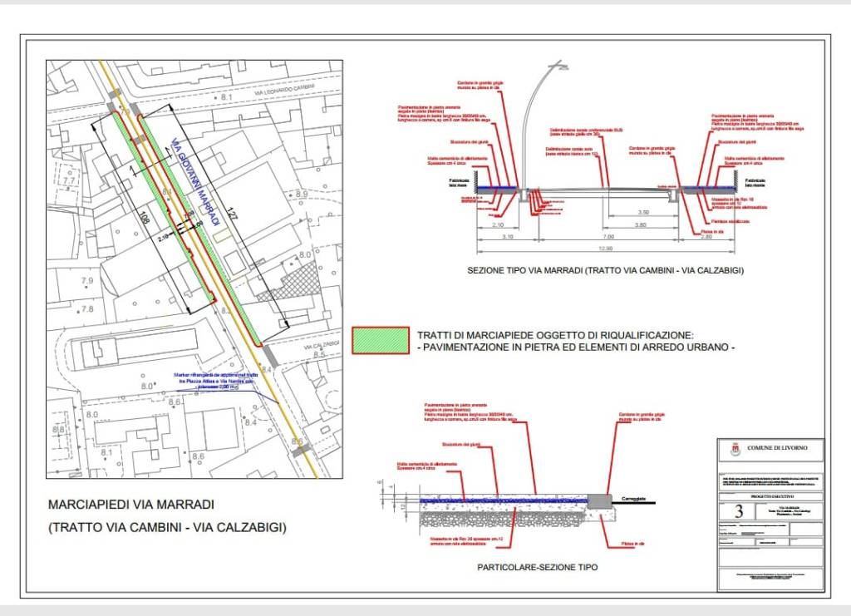The height and width of the screenshot is (616, 851).
Task: Click the green hatched legend swatch
Action: (381, 341)
